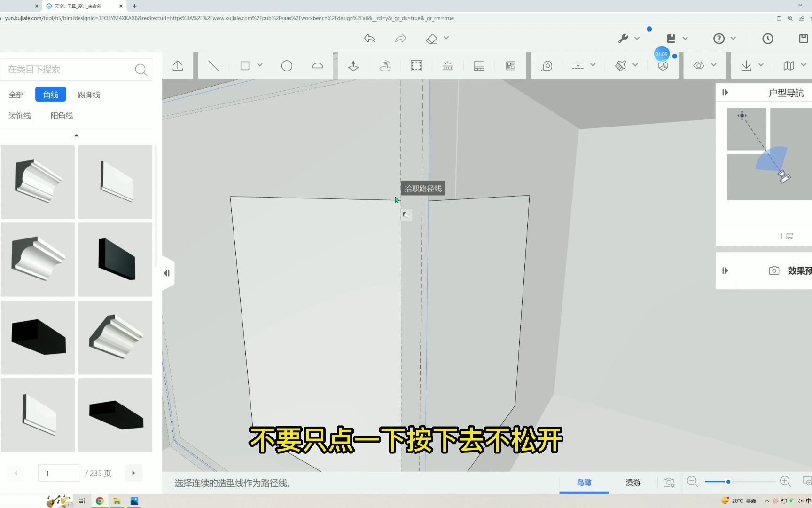This screenshot has width=812, height=508.
Task: Open the help question mark icon
Action: pos(719,39)
